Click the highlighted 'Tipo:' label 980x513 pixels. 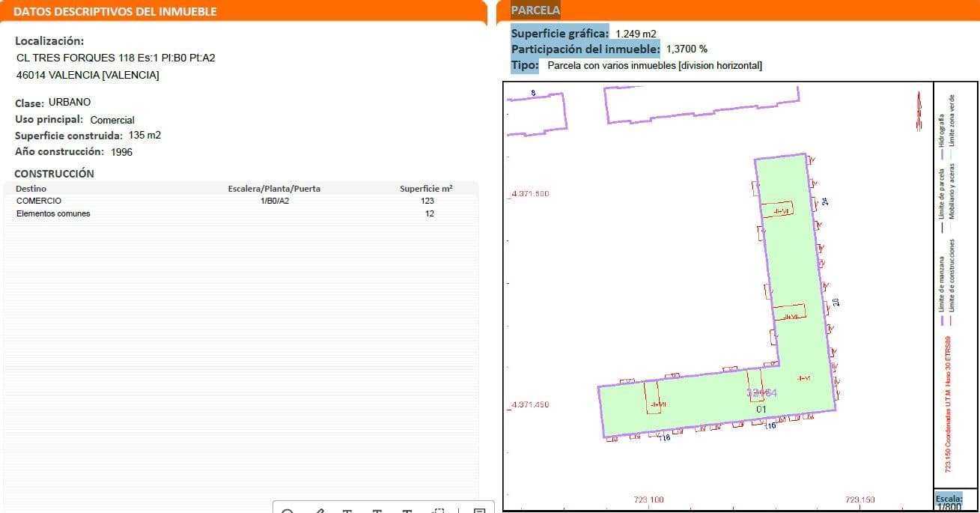tap(525, 65)
